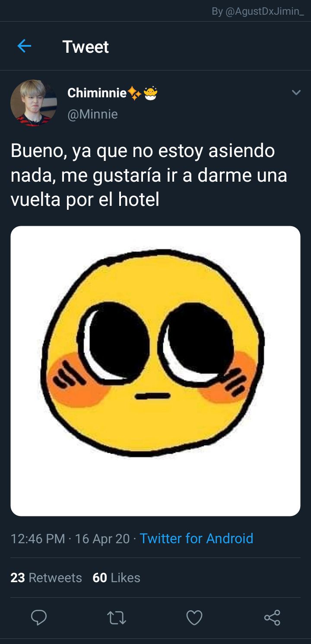Tap the retweet arrows icon
The height and width of the screenshot is (644, 311).
117,618
